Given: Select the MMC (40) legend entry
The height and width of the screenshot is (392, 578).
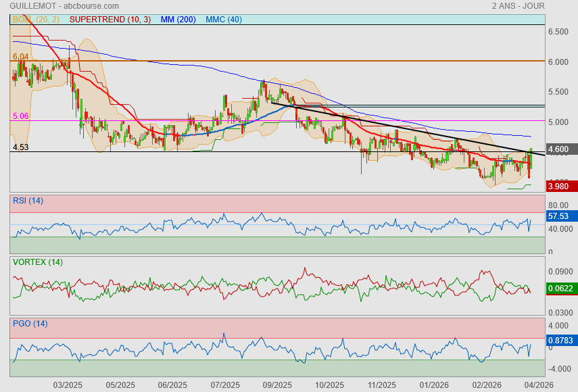Looking at the screenshot, I should 223,20.
